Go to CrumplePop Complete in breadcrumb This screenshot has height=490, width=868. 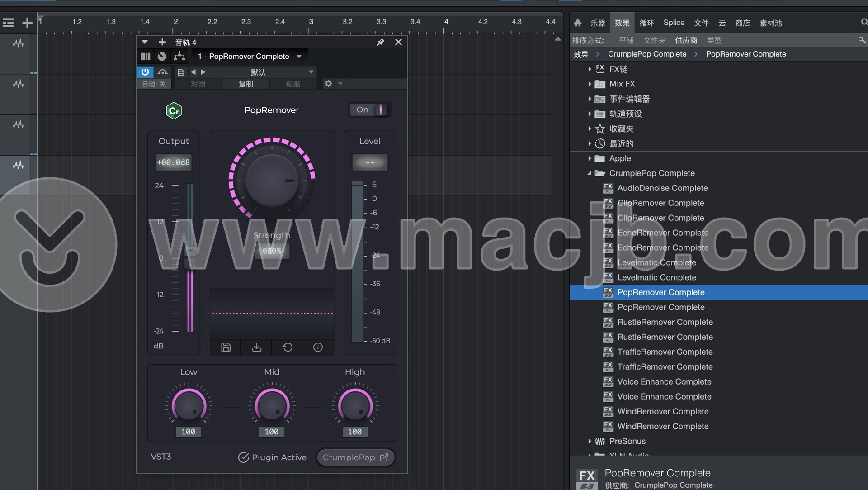(647, 54)
